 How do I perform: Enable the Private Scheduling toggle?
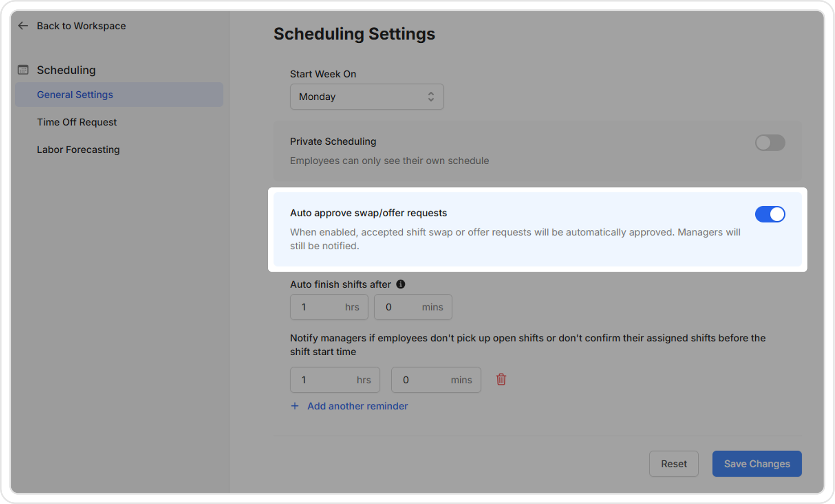pos(770,143)
